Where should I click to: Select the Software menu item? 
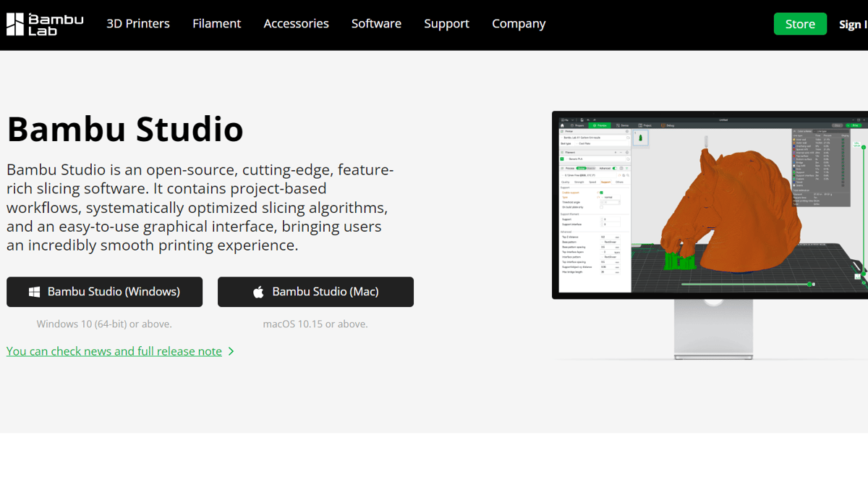(x=376, y=24)
